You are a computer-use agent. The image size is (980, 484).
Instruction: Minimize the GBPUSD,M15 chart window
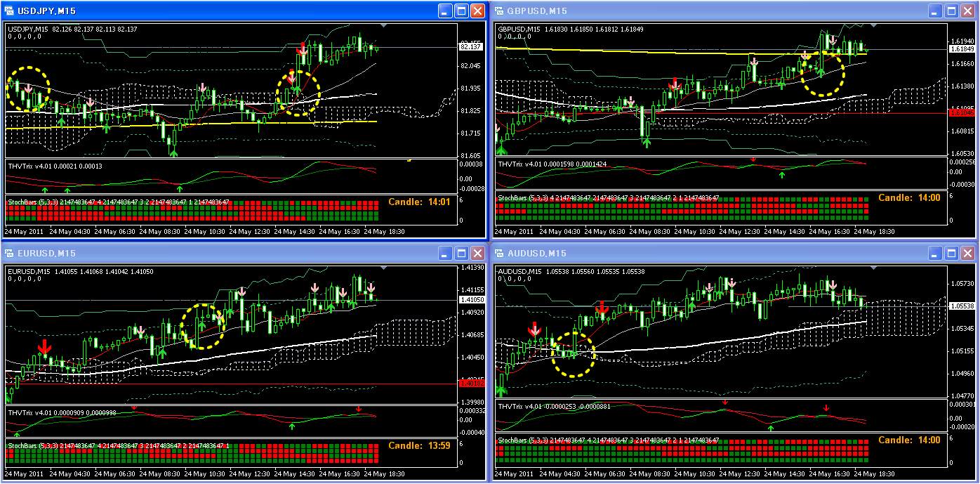click(936, 11)
